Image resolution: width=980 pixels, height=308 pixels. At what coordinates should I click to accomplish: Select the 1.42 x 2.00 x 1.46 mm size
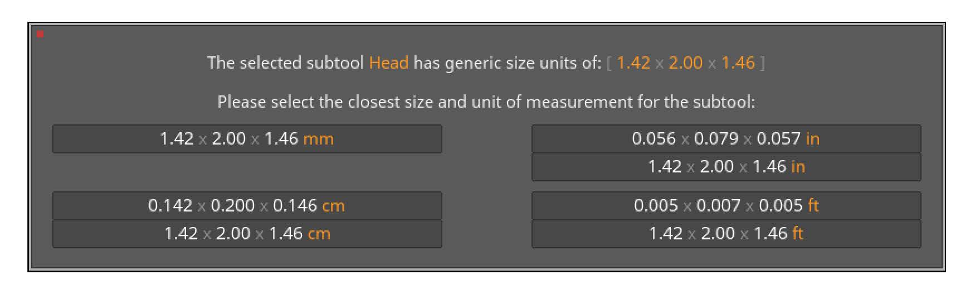coord(247,139)
